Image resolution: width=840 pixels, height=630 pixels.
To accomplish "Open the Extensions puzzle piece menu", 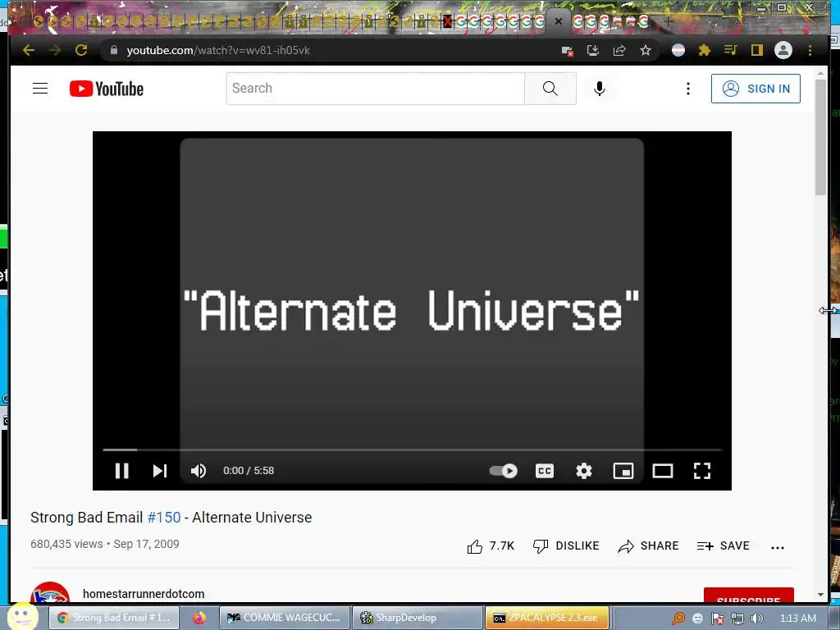I will click(705, 50).
